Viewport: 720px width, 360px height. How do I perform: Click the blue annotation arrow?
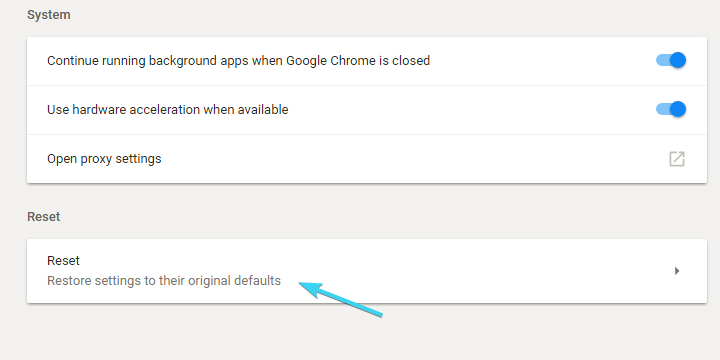coord(341,299)
